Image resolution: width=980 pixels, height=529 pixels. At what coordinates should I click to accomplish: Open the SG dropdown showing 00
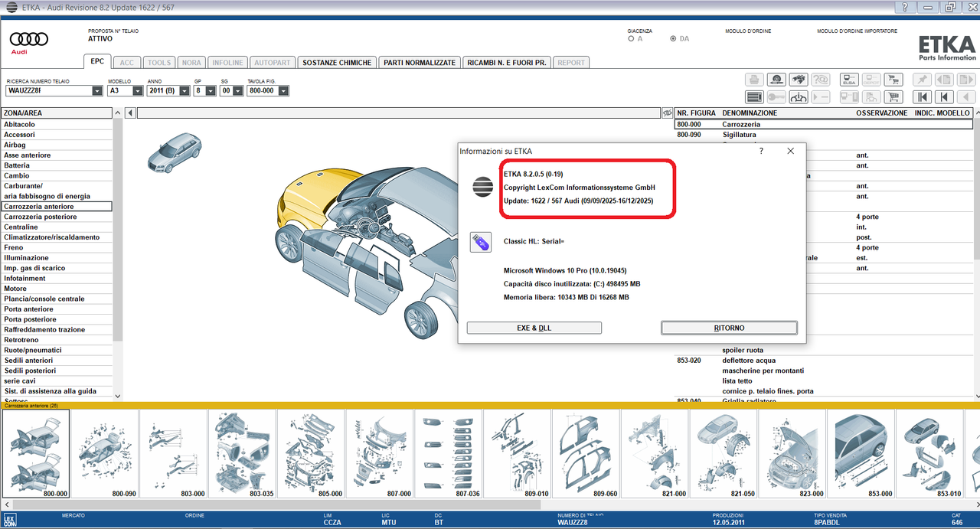tap(237, 90)
